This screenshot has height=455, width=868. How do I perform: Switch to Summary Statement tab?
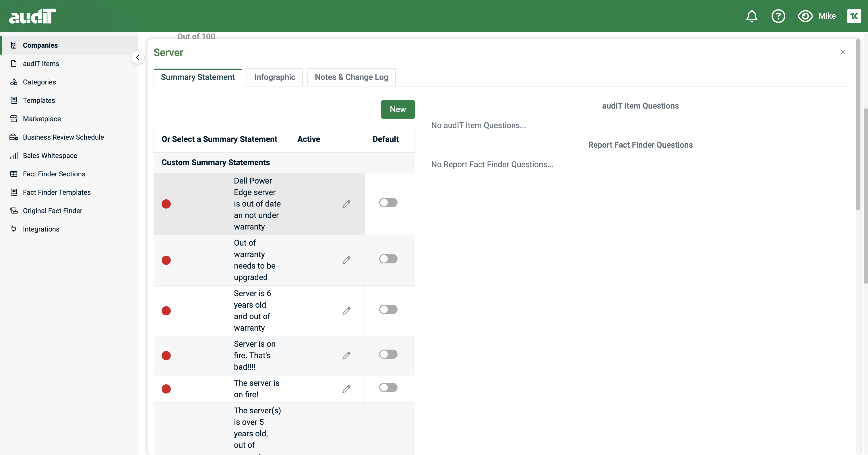click(x=198, y=77)
